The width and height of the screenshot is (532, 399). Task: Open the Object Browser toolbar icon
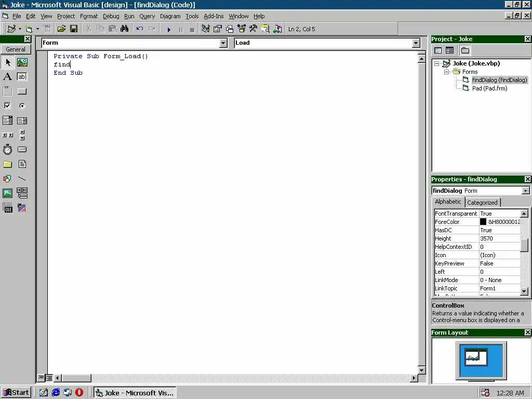(242, 29)
